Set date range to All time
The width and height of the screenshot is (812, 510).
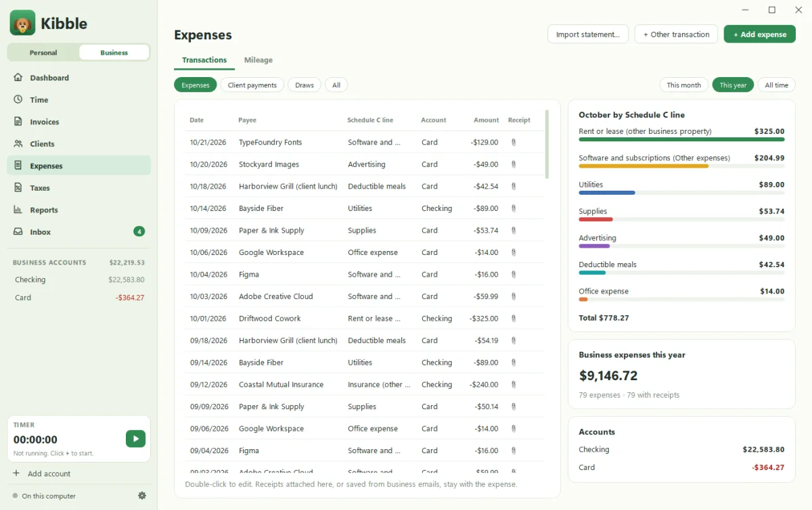click(x=776, y=85)
